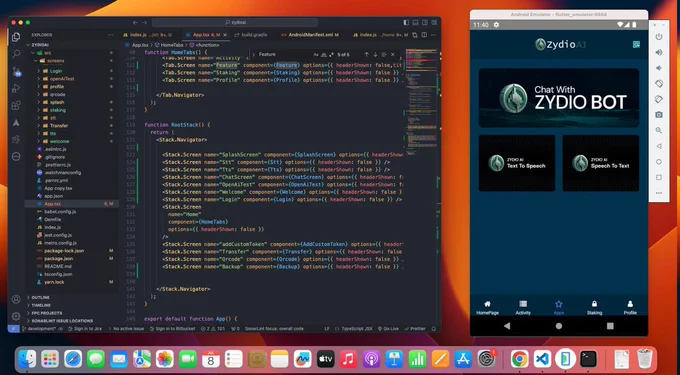This screenshot has width=680, height=375.
Task: Click the go forward arrow in title bar
Action: 144,23
